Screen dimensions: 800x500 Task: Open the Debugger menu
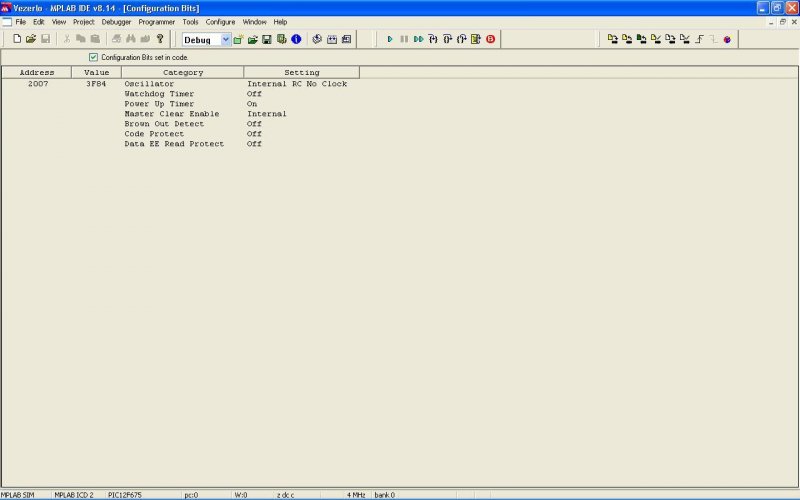[116, 22]
